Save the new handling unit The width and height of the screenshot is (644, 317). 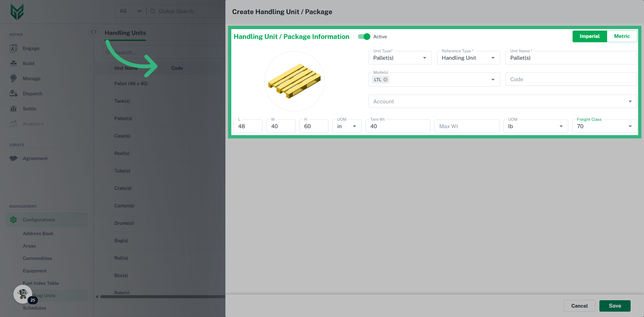coord(615,306)
